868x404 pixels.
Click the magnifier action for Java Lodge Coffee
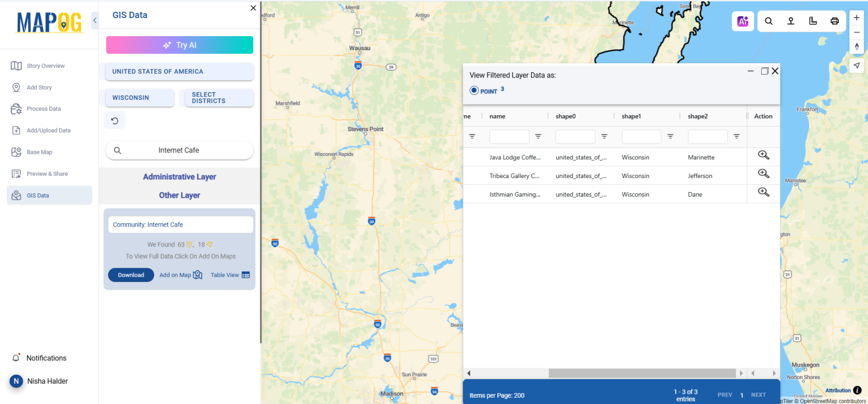[763, 155]
